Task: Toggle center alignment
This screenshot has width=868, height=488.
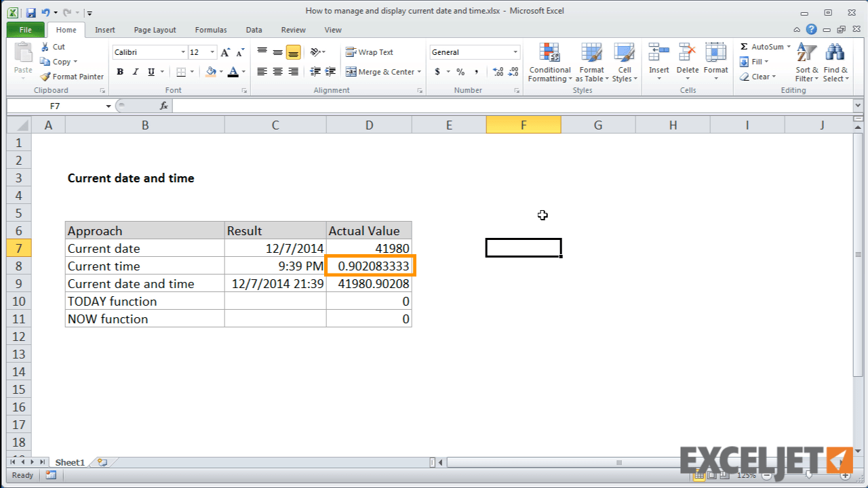Action: coord(277,71)
